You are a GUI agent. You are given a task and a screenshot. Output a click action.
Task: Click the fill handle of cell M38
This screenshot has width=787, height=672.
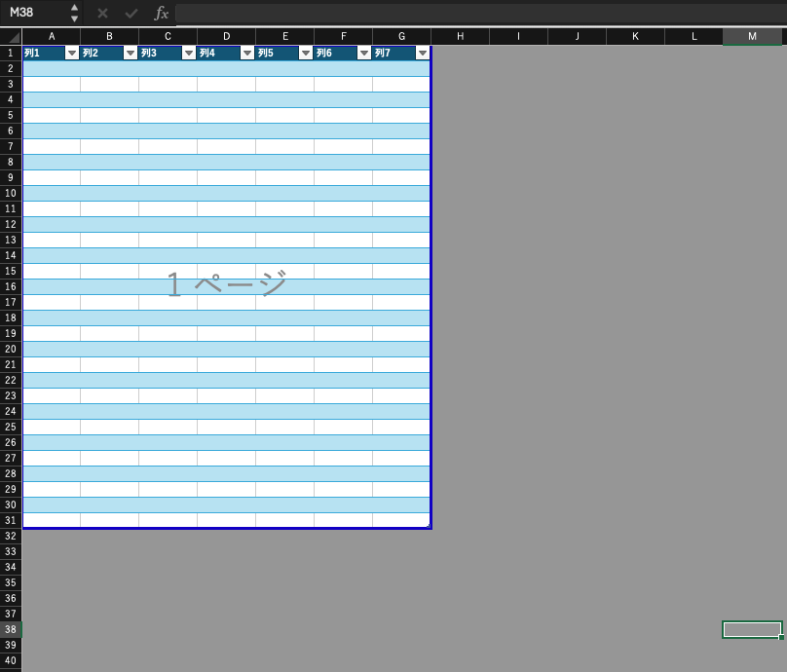click(781, 637)
